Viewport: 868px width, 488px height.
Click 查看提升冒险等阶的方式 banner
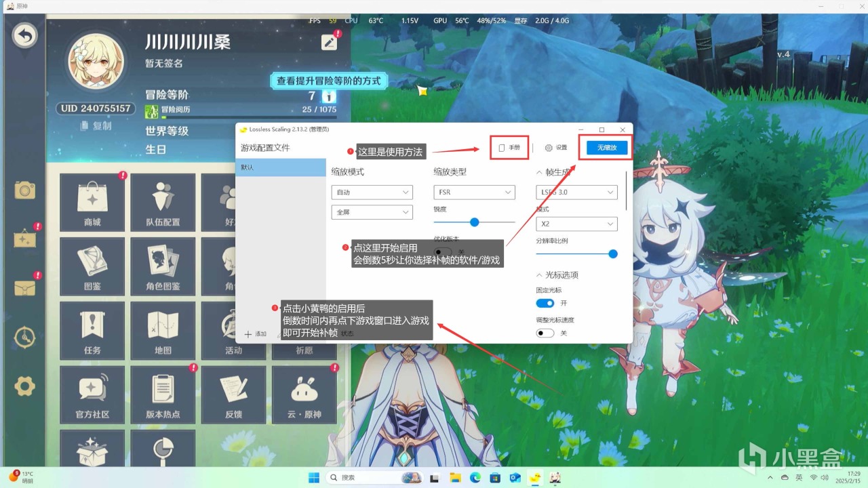(328, 81)
